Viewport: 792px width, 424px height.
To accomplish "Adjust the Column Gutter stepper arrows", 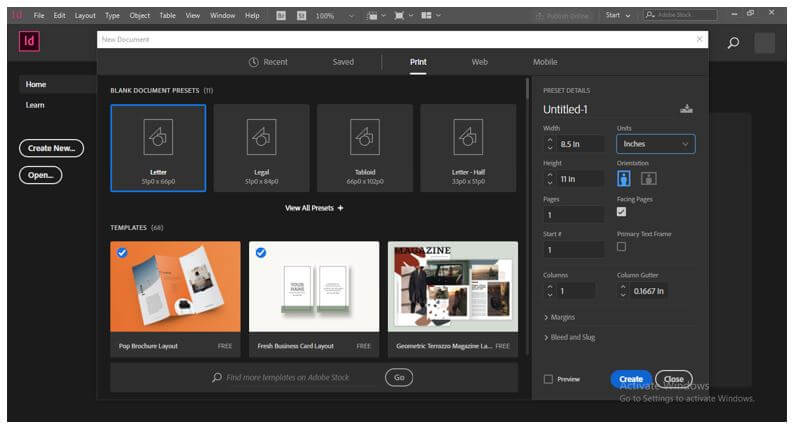I will pyautogui.click(x=623, y=291).
